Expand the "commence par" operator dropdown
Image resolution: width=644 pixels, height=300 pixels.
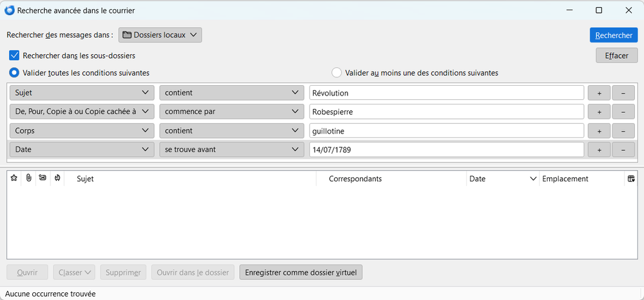point(231,112)
